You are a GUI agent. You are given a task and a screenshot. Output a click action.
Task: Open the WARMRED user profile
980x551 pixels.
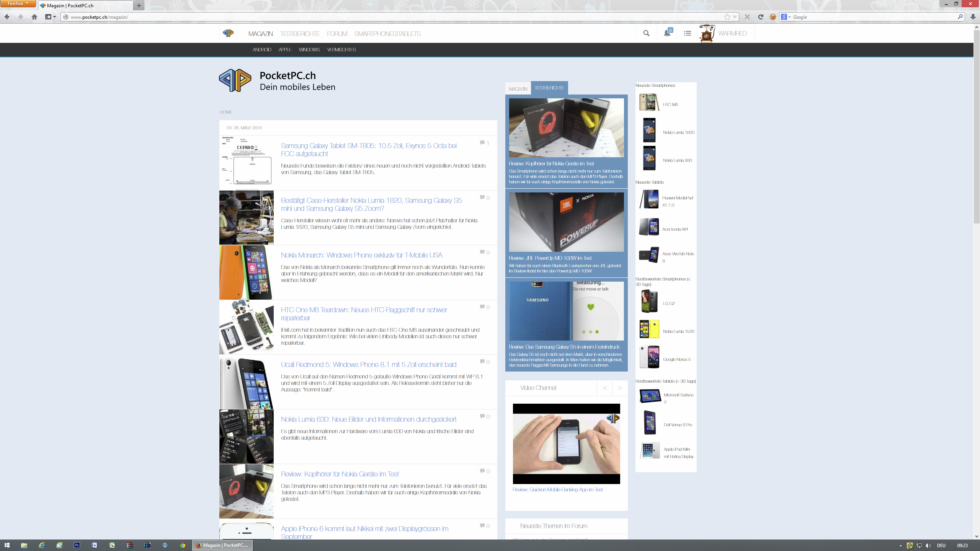(x=732, y=33)
